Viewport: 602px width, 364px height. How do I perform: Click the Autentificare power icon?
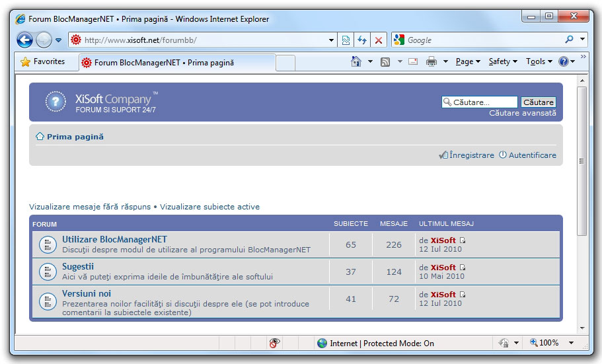pos(503,155)
